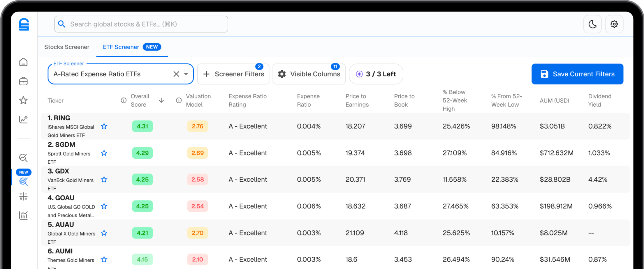This screenshot has height=269, width=644.
Task: Expand the ETF Screener dropdown arrow
Action: click(x=186, y=74)
